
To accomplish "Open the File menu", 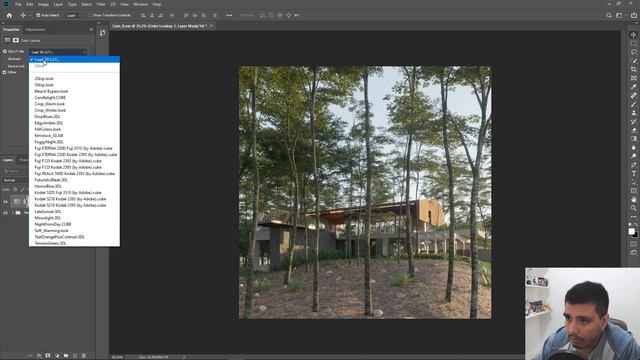I will tap(18, 4).
